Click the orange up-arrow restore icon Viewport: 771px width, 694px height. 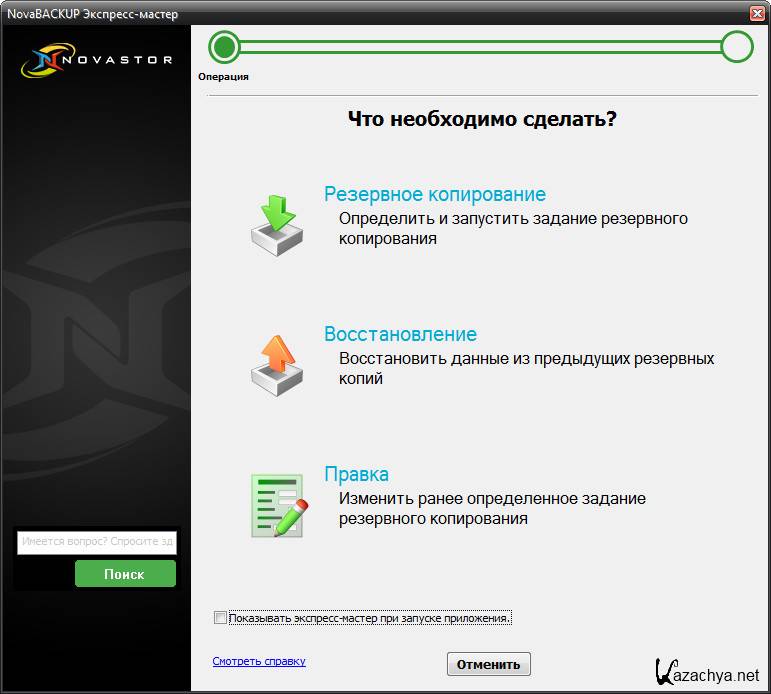tap(275, 365)
